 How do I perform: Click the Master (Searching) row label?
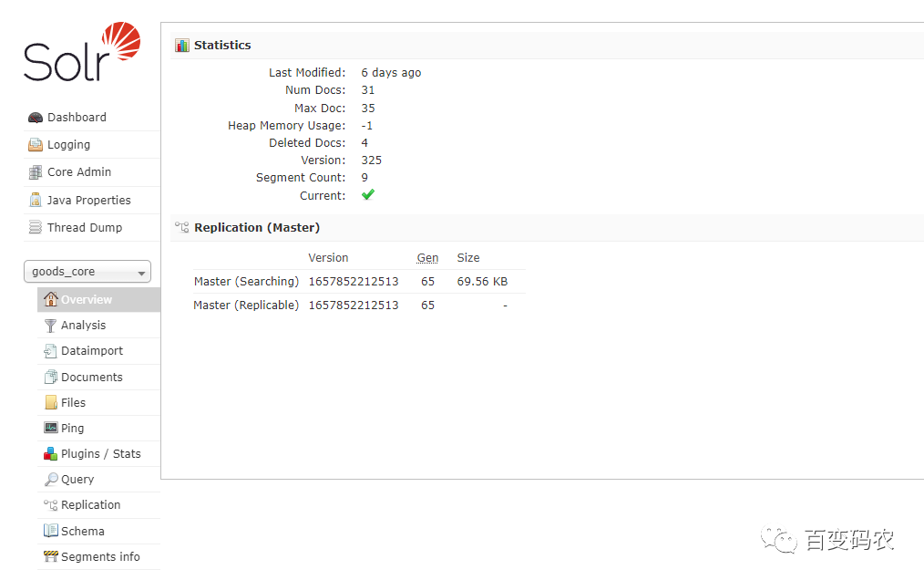tap(246, 282)
